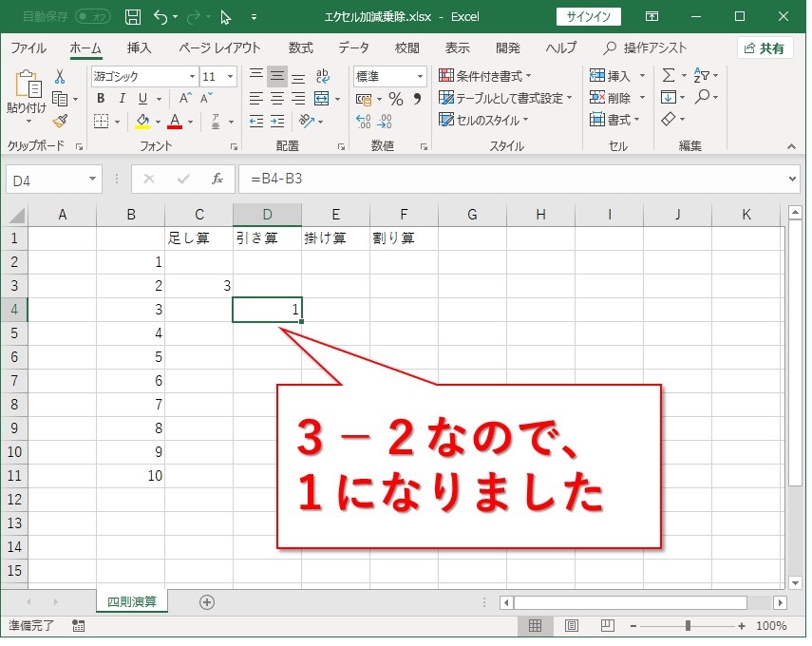
Task: Click the サインイン sign-in button
Action: pos(589,17)
